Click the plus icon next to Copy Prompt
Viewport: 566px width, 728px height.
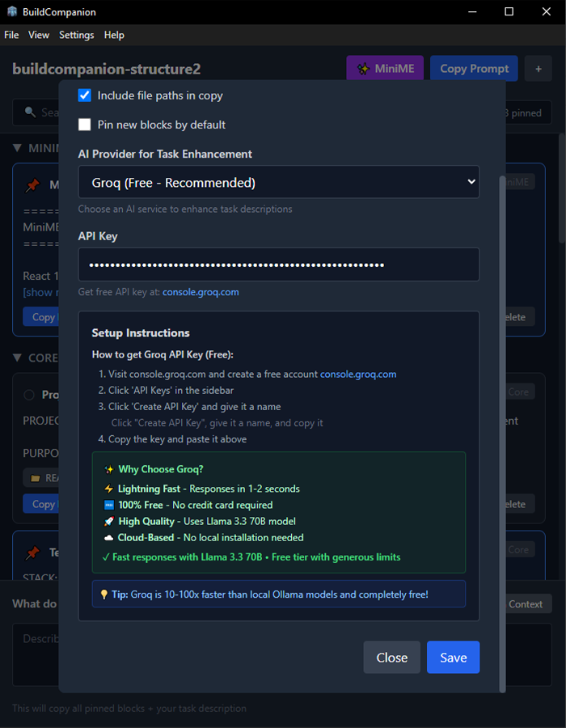pos(539,69)
